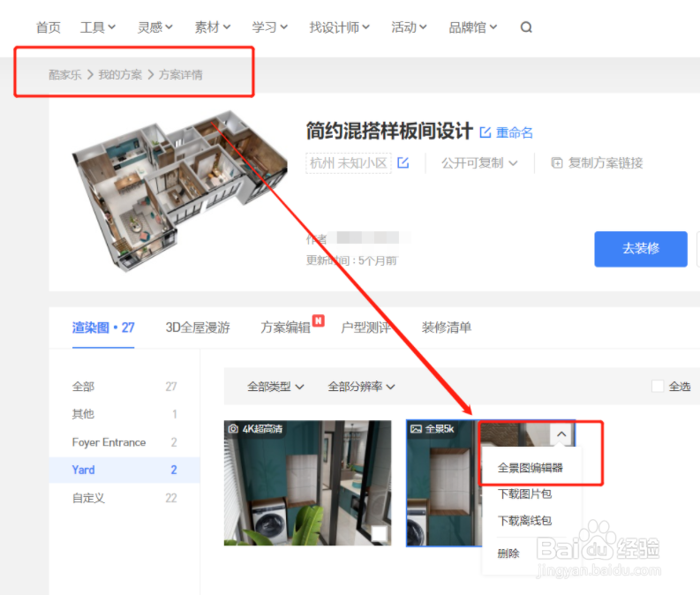Switch to 方案编辑 tab
The height and width of the screenshot is (595, 700).
pyautogui.click(x=286, y=328)
